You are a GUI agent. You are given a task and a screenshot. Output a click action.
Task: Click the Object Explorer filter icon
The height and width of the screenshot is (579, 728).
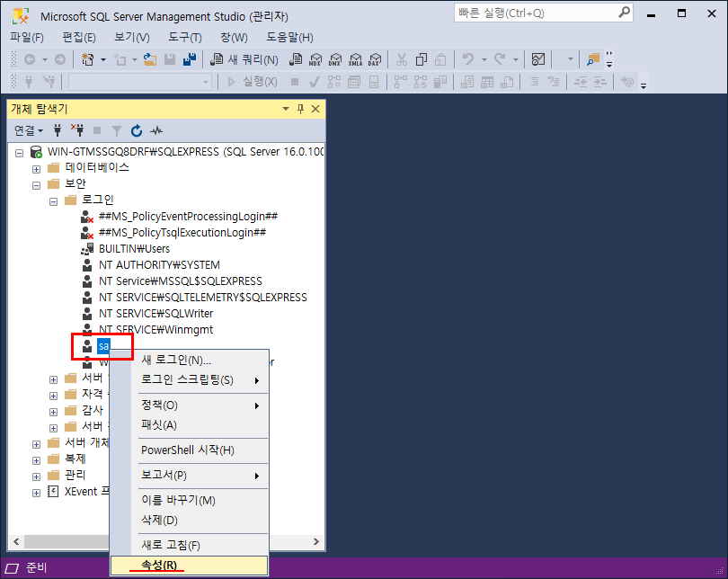click(117, 131)
